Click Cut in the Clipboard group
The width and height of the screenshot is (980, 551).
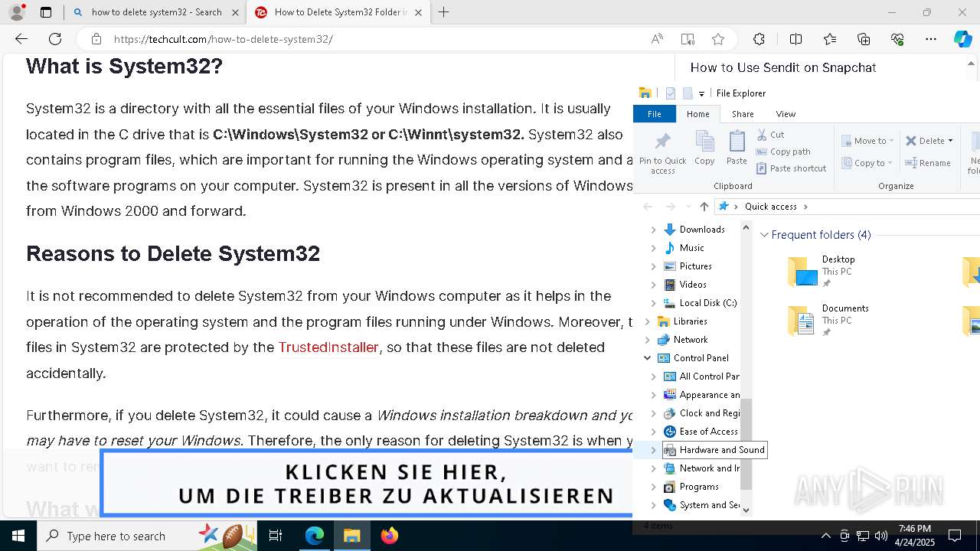(x=770, y=135)
